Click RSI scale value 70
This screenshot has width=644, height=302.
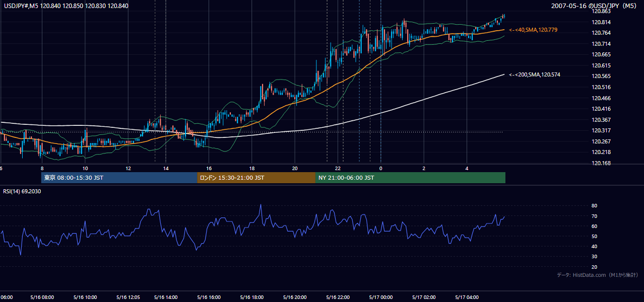click(x=594, y=216)
